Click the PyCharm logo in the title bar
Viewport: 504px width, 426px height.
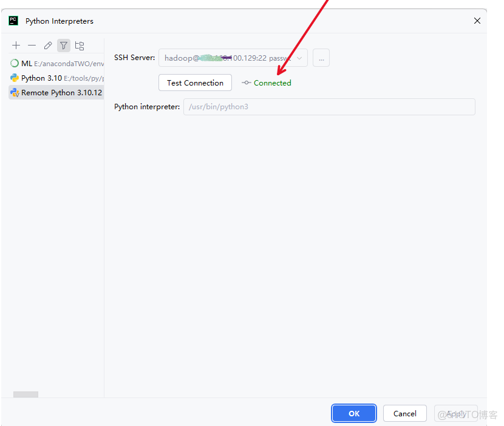pos(13,21)
